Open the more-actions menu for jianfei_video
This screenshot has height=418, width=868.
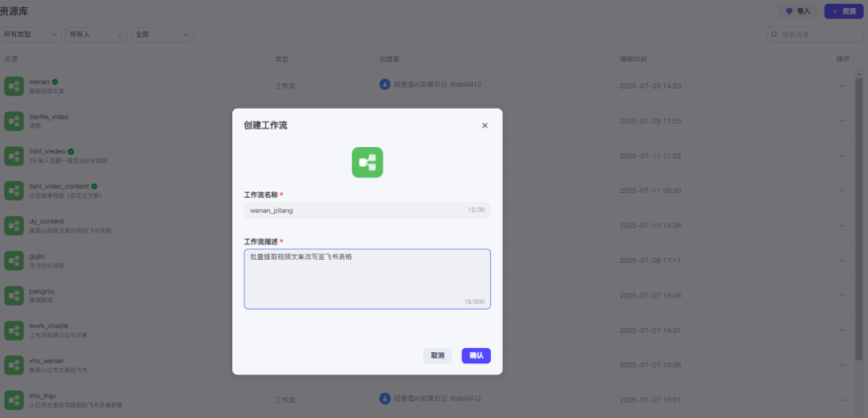[x=842, y=121]
